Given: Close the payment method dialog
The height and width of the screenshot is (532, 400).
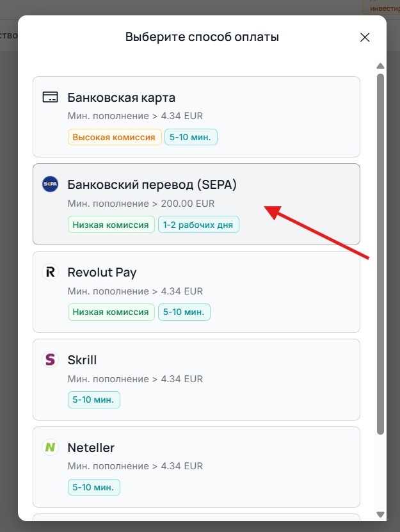Looking at the screenshot, I should pyautogui.click(x=365, y=37).
